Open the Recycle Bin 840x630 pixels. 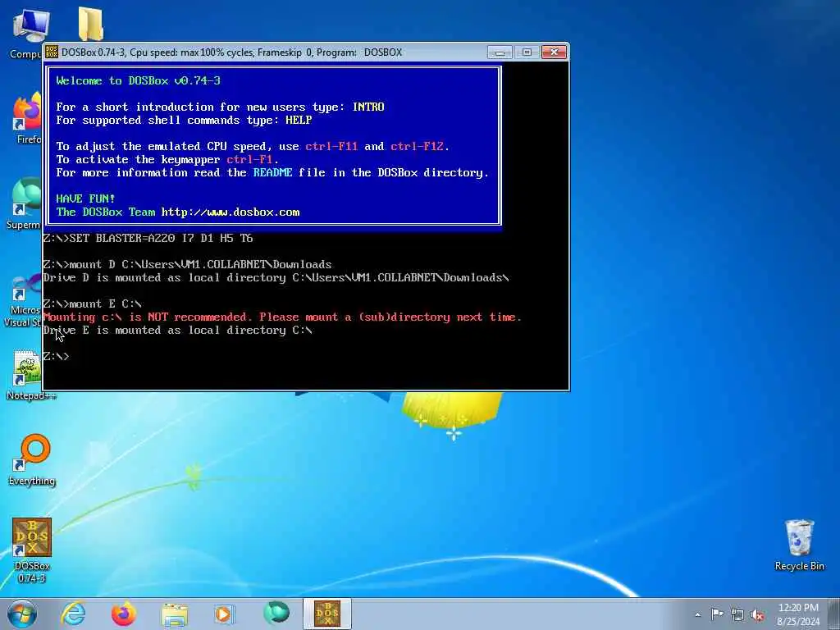coord(799,545)
